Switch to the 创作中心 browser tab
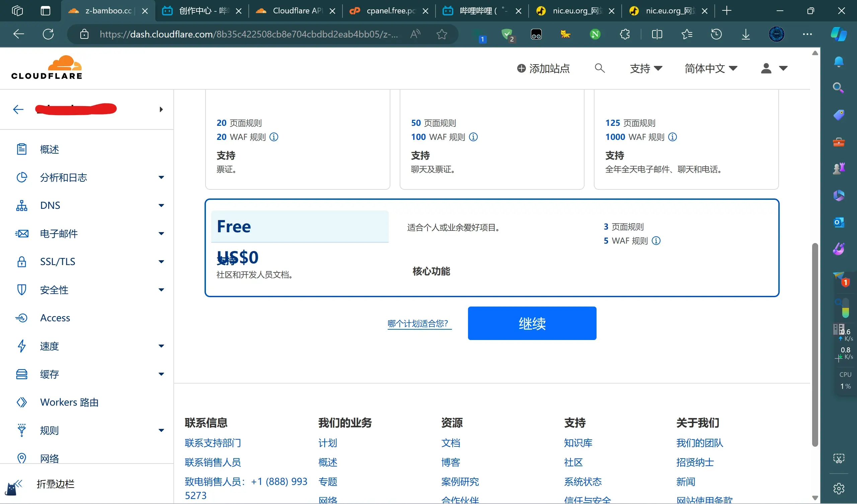 [202, 11]
